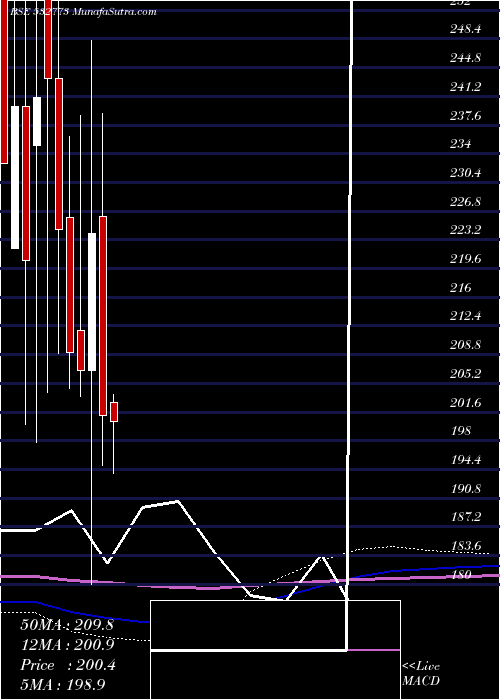This screenshot has width=500, height=700.
Task: Click the 201.6 price axis label
Action: click(465, 403)
